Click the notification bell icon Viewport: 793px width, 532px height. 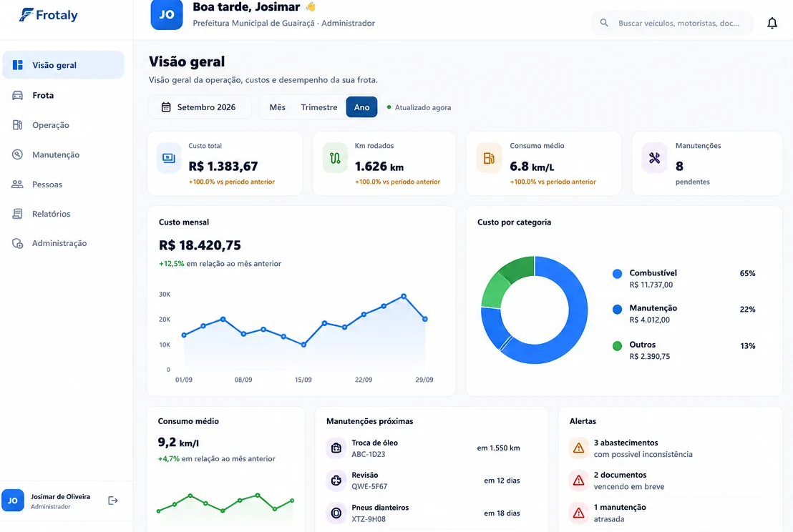tap(772, 23)
